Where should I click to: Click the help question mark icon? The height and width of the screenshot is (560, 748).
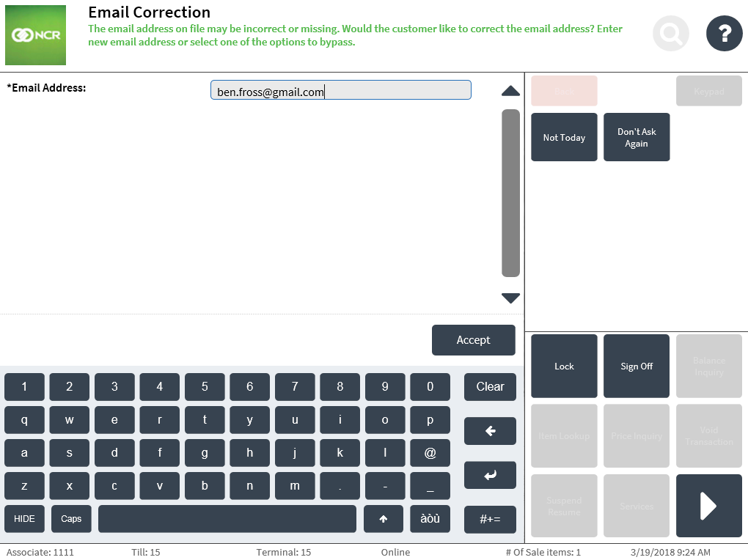point(724,33)
